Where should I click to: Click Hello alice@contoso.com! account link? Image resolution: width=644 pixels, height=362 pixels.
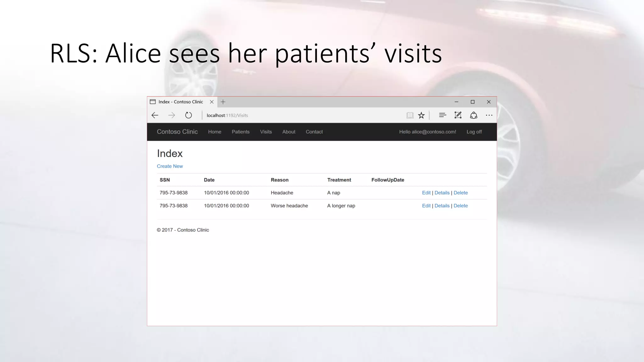click(428, 132)
